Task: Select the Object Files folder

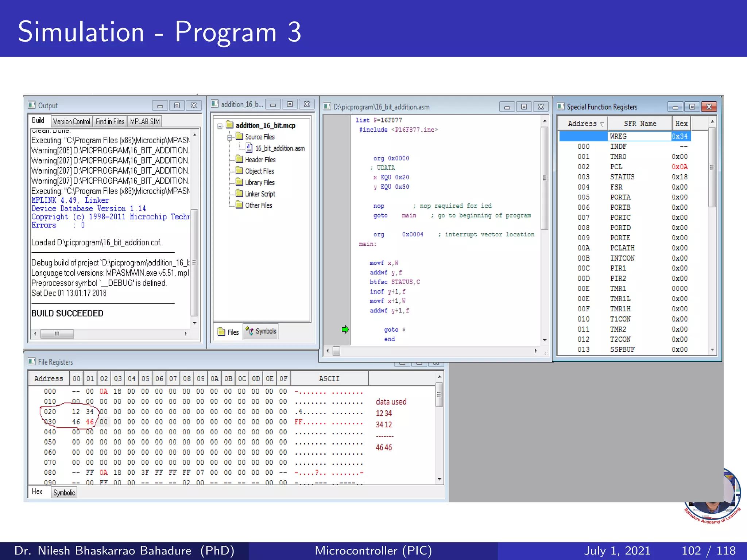Action: pos(259,171)
